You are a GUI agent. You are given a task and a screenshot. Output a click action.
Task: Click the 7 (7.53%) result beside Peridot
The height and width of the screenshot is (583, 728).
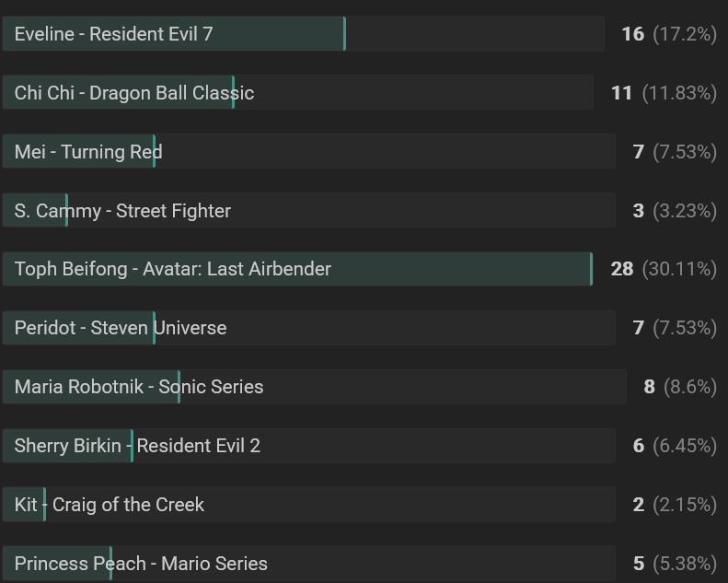pos(676,328)
